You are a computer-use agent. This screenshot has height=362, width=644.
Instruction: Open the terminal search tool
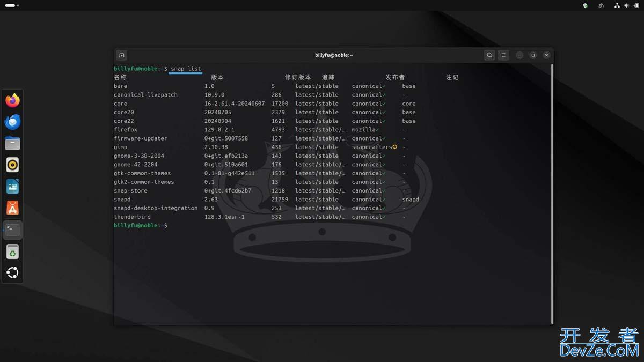click(x=489, y=55)
